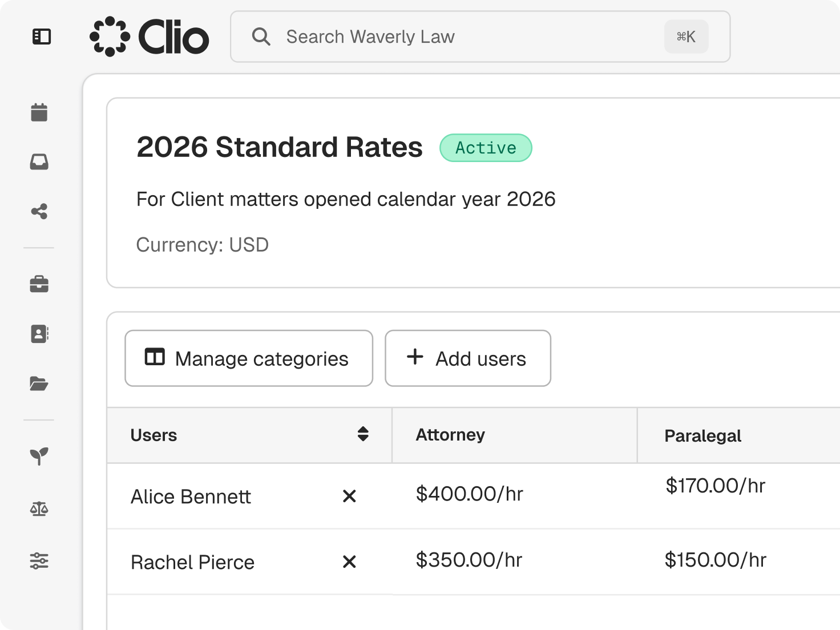Viewport: 840px width, 630px height.
Task: Select the Alice Bennett user name
Action: click(x=191, y=496)
